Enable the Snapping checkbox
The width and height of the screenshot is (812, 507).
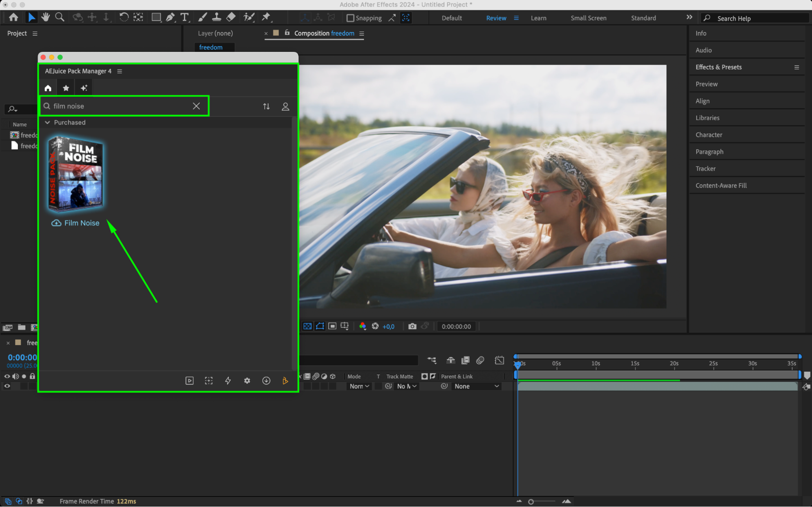click(350, 18)
